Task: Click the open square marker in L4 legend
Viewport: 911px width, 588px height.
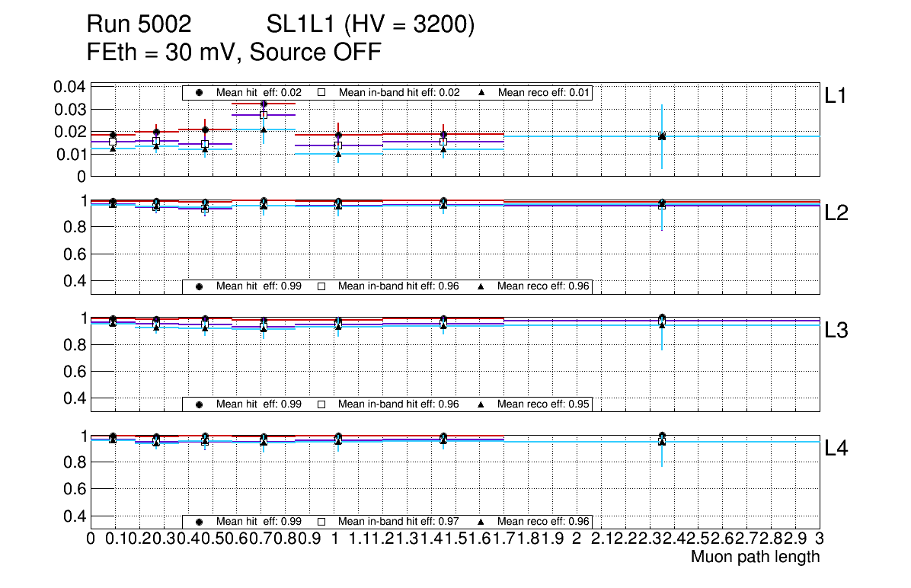Action: (321, 522)
